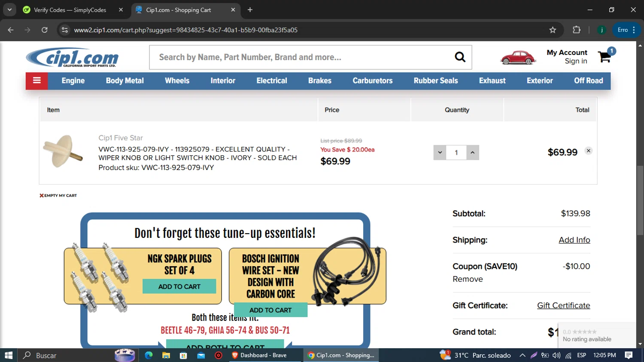
Task: Open the Rubber Seals category
Action: tap(436, 81)
